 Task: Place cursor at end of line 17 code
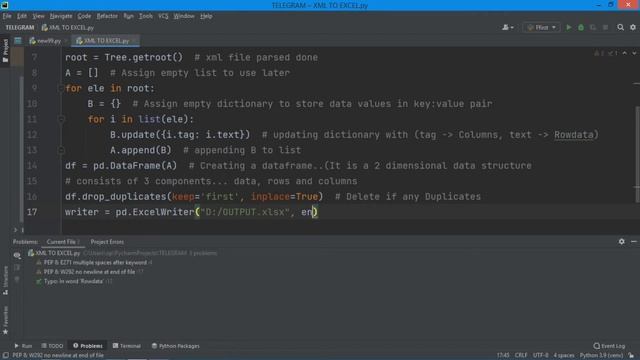coord(318,212)
